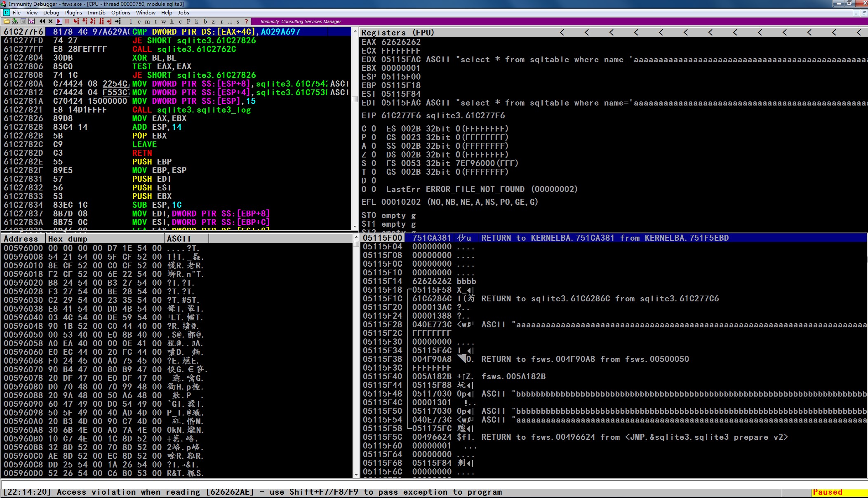Show Memory map with 'm' icon
868x498 pixels.
click(147, 21)
